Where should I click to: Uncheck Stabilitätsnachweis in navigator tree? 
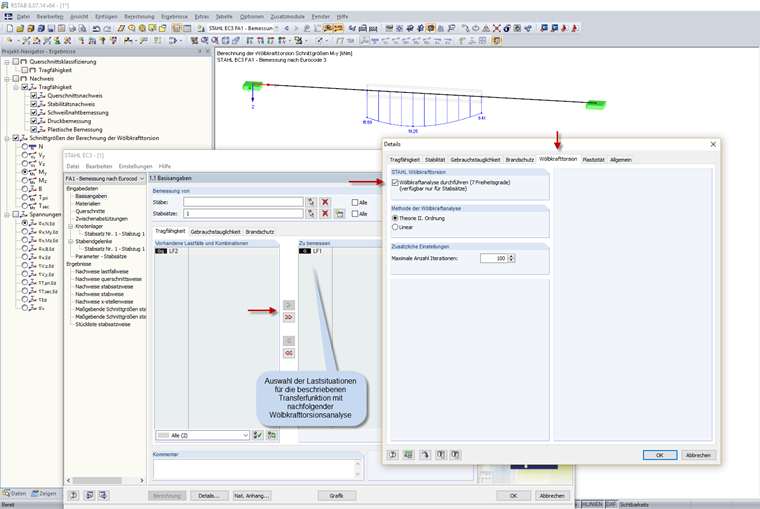pos(33,104)
